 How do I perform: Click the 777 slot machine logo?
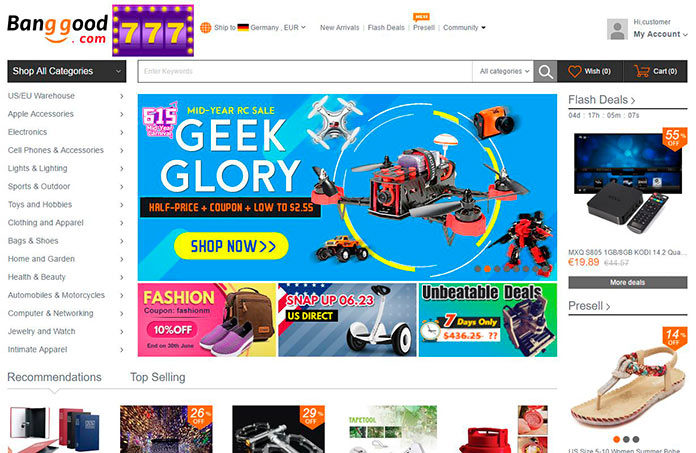pyautogui.click(x=153, y=30)
